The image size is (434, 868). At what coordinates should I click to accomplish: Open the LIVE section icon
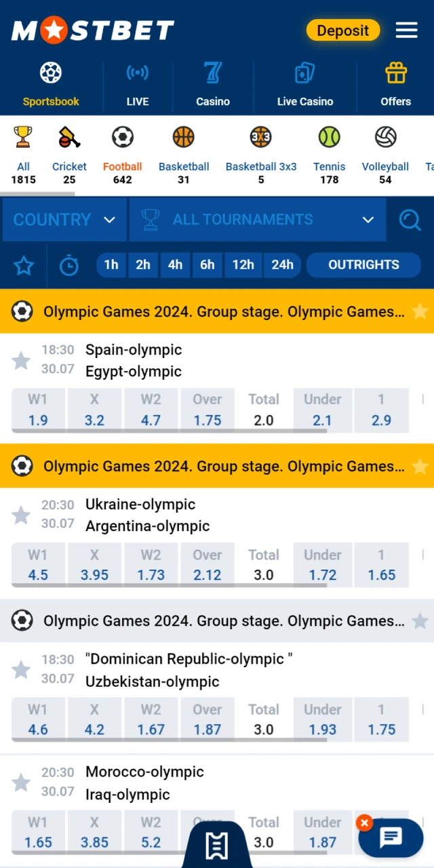[x=137, y=73]
